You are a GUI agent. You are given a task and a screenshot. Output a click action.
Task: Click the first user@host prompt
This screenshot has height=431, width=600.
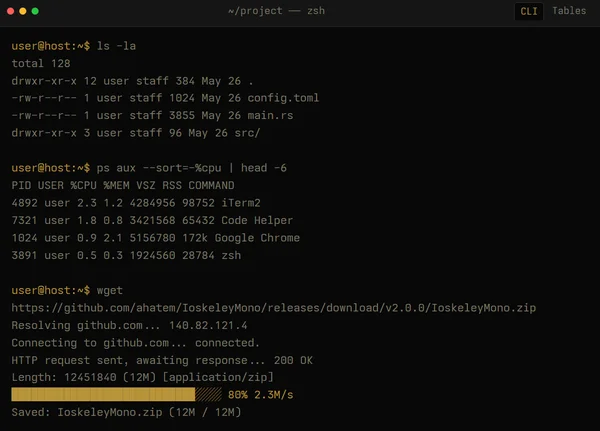[51, 46]
